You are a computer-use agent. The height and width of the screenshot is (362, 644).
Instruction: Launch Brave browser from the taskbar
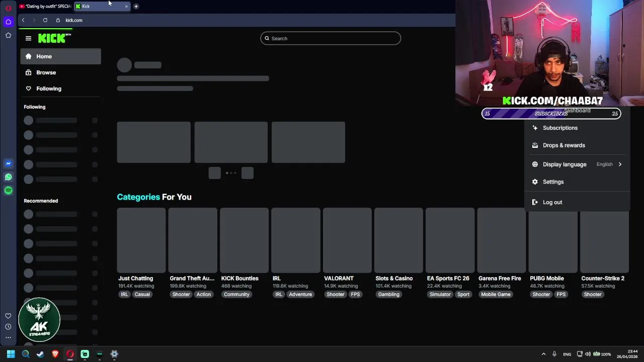click(x=55, y=354)
